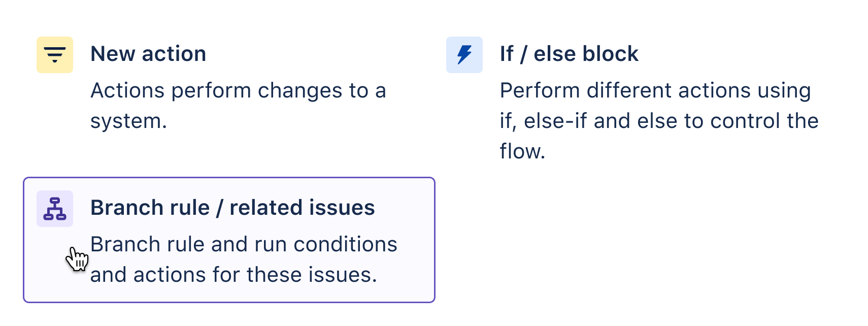Image resolution: width=868 pixels, height=326 pixels.
Task: Select the highlighted Branch rule card
Action: [230, 239]
